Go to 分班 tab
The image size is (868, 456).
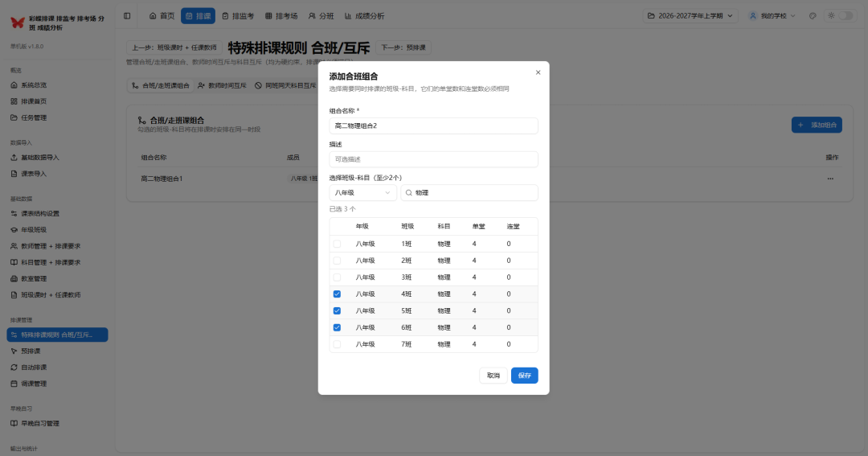321,16
